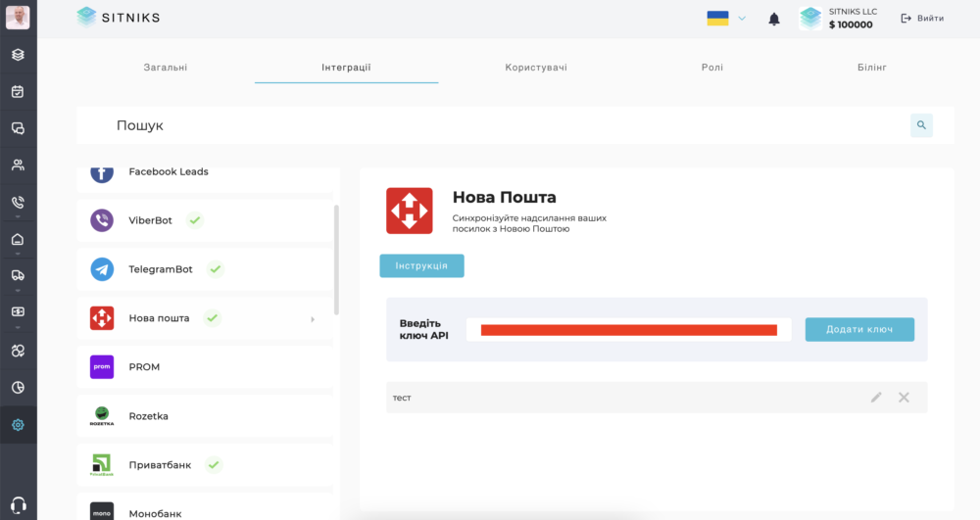Delete the тест key with X icon
This screenshot has height=520, width=980.
[x=904, y=398]
